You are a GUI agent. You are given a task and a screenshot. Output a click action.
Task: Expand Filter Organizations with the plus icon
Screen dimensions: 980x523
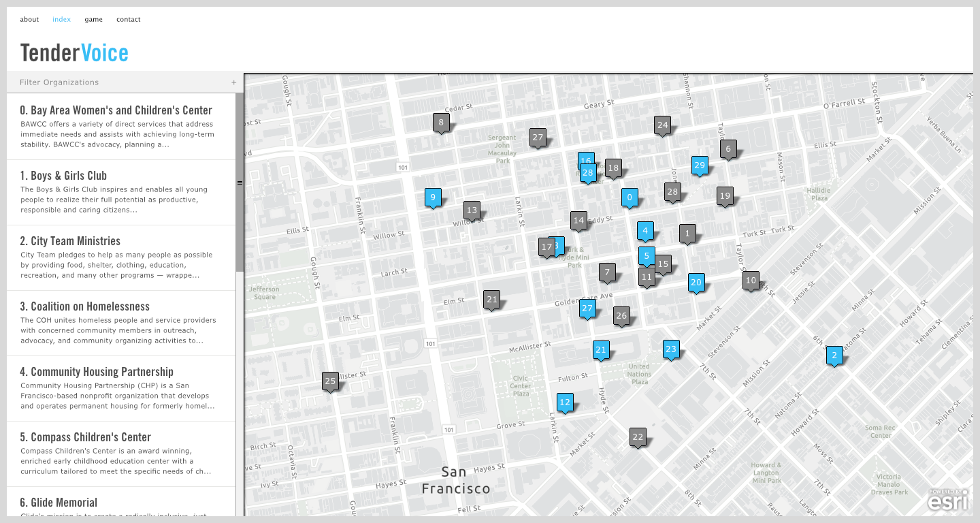tap(233, 82)
